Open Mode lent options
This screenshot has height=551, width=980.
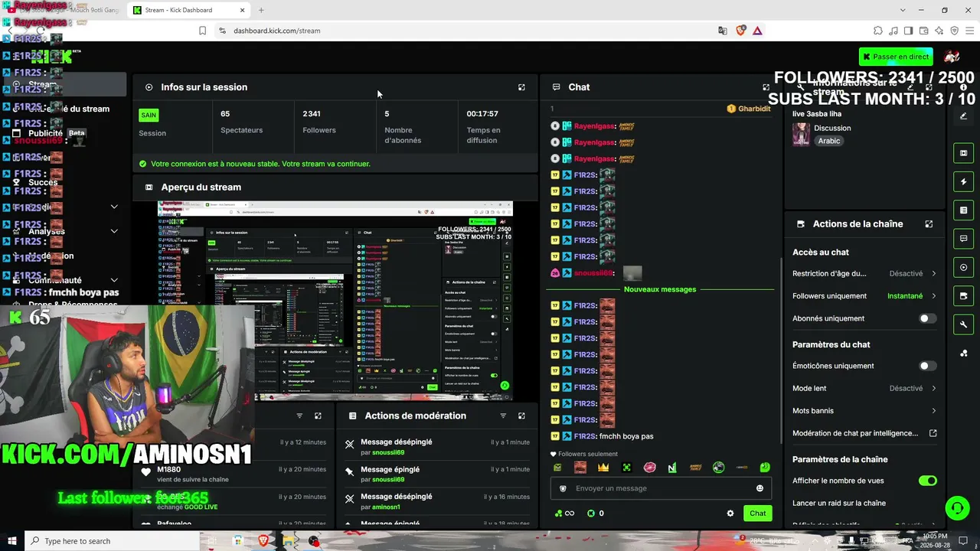[x=864, y=389]
